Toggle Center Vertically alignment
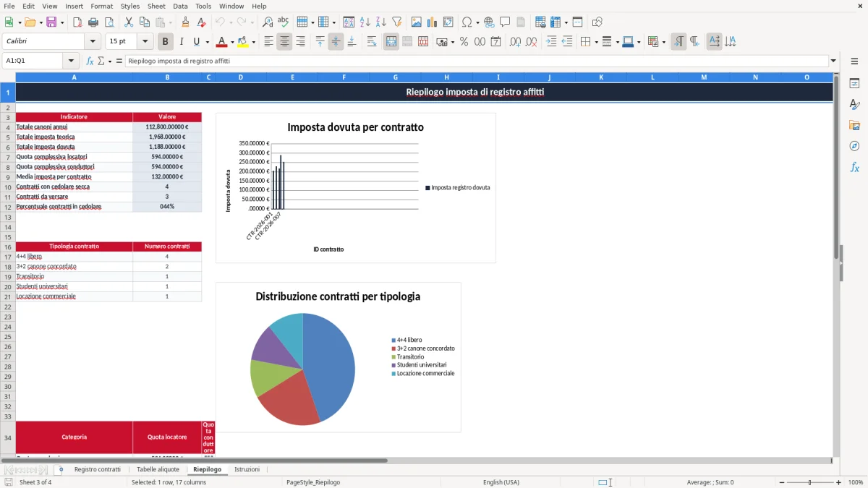The image size is (868, 488). [336, 42]
